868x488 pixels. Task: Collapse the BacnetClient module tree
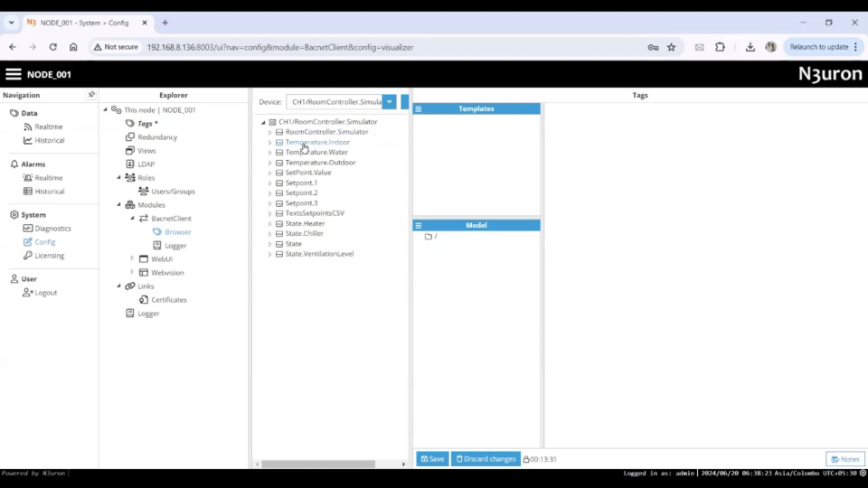[x=132, y=219]
